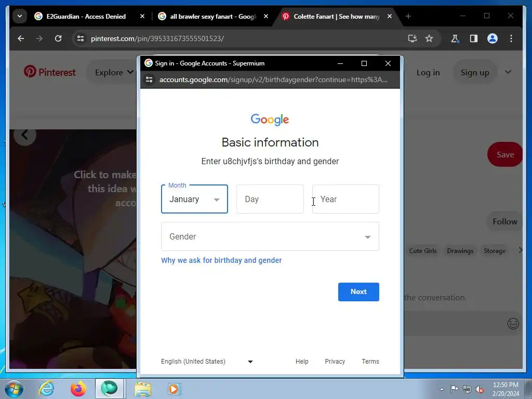Close the Colette Fanart Pinterest tab
This screenshot has width=532, height=399.
(x=390, y=16)
